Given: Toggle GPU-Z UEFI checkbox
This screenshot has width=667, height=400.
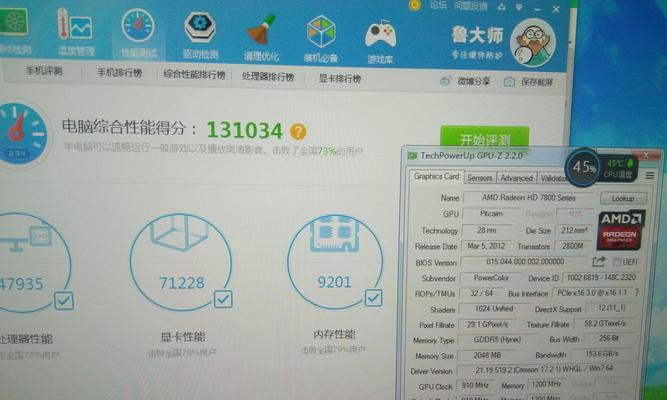Looking at the screenshot, I should 616,262.
